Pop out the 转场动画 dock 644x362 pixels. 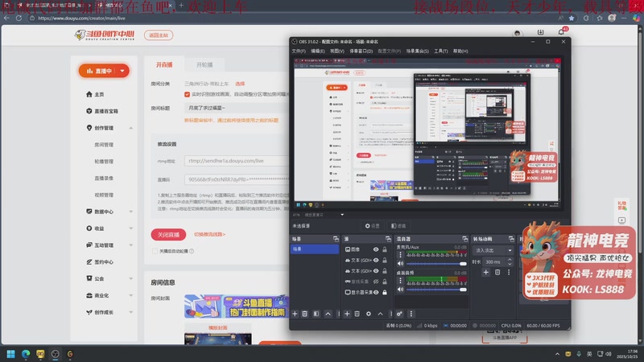[511, 239]
